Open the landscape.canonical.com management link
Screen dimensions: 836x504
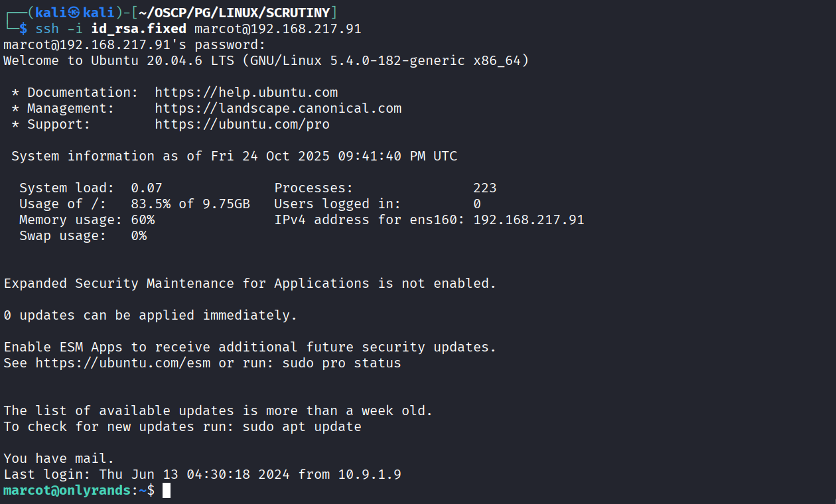pos(278,108)
